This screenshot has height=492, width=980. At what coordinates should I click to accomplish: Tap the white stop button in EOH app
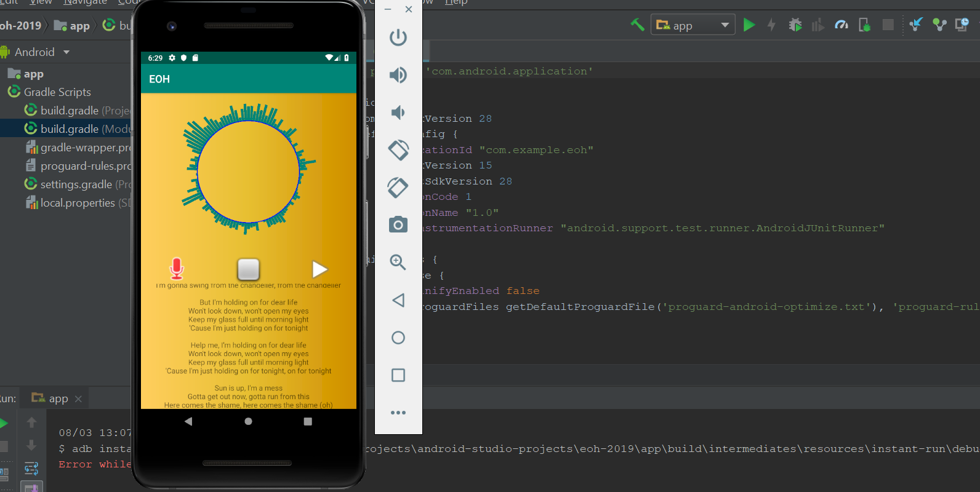(x=248, y=269)
